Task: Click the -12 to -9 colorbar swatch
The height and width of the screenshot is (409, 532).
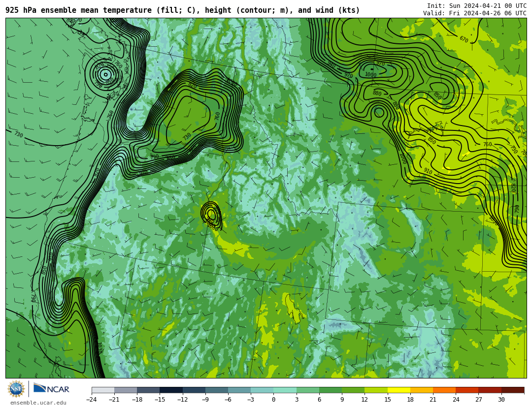Action: click(x=194, y=390)
